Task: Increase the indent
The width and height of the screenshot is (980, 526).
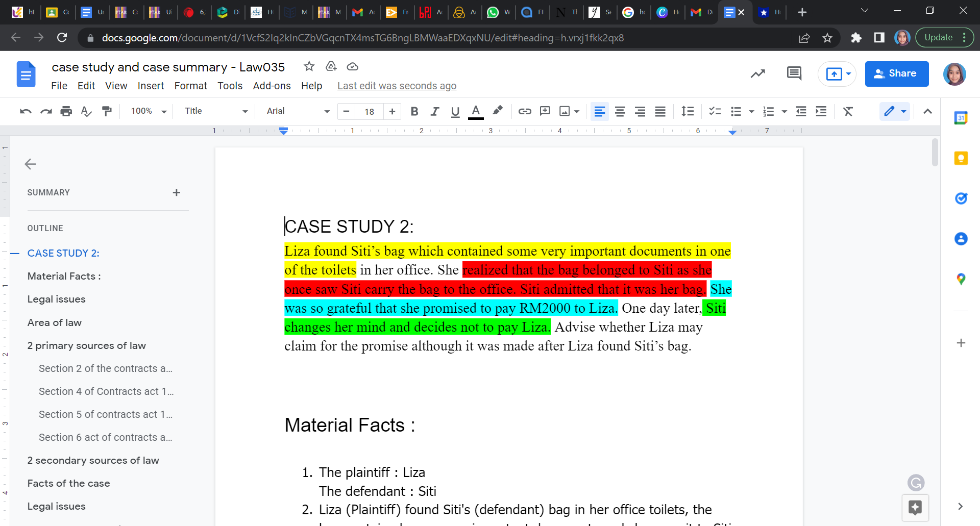Action: (821, 111)
